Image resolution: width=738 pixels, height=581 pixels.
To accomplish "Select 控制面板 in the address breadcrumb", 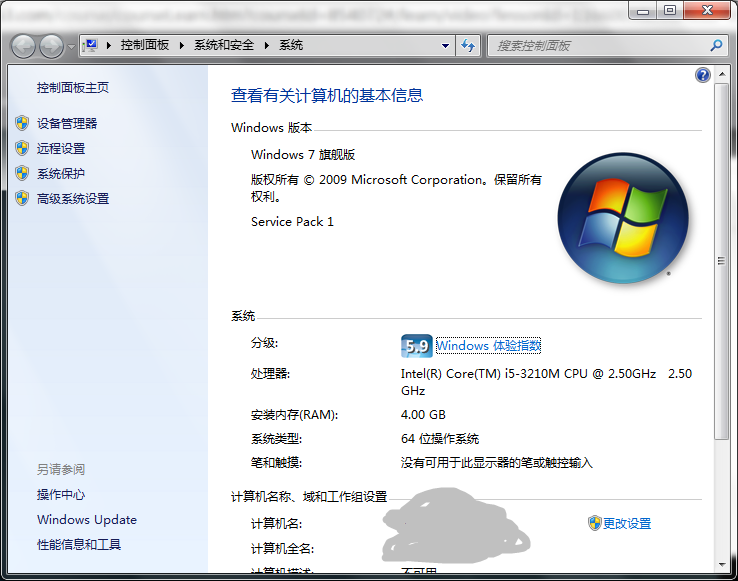I will point(144,45).
